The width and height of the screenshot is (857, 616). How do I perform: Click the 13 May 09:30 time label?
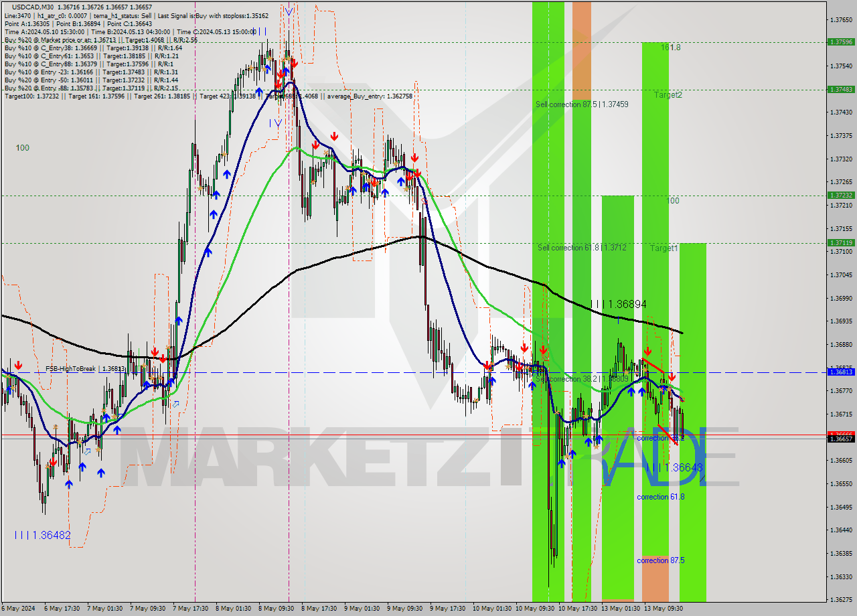click(664, 609)
